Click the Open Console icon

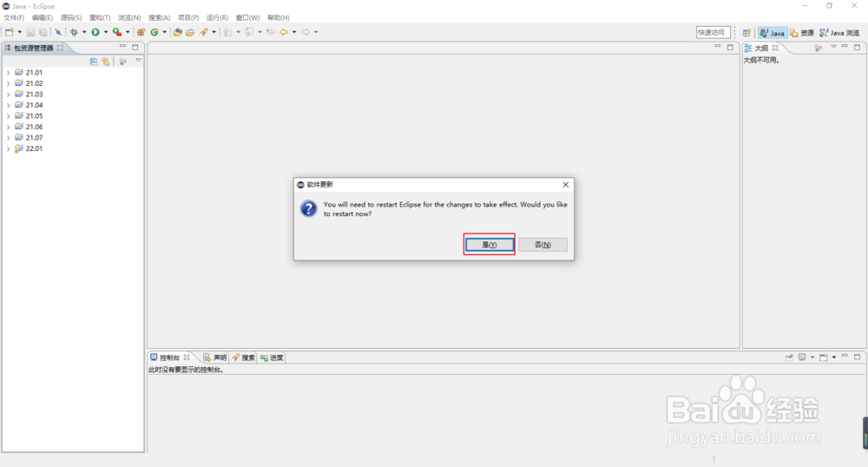click(823, 358)
